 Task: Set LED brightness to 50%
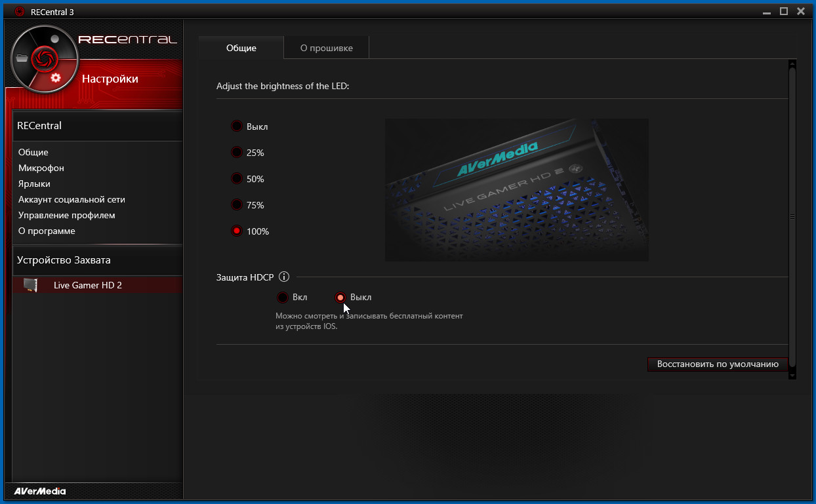point(237,178)
